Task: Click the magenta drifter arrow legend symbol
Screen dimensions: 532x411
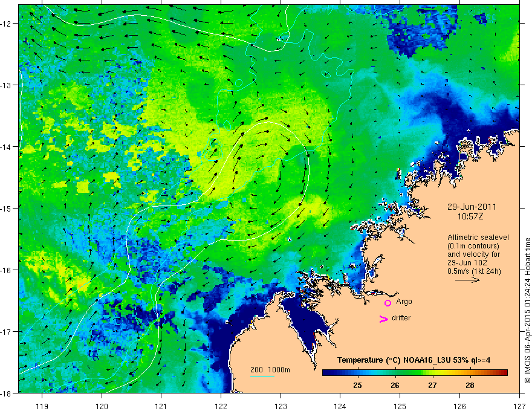Action: (x=383, y=319)
